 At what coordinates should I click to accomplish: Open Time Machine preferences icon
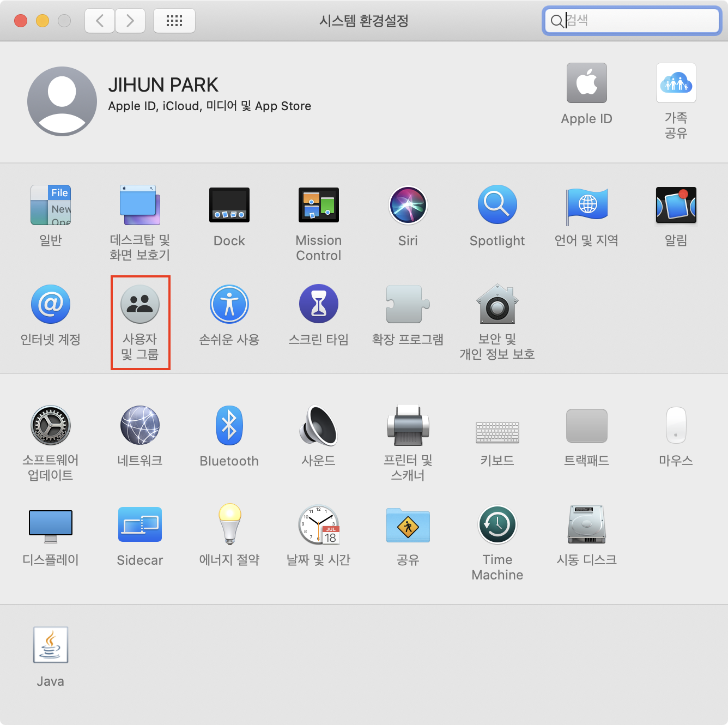pos(498,524)
